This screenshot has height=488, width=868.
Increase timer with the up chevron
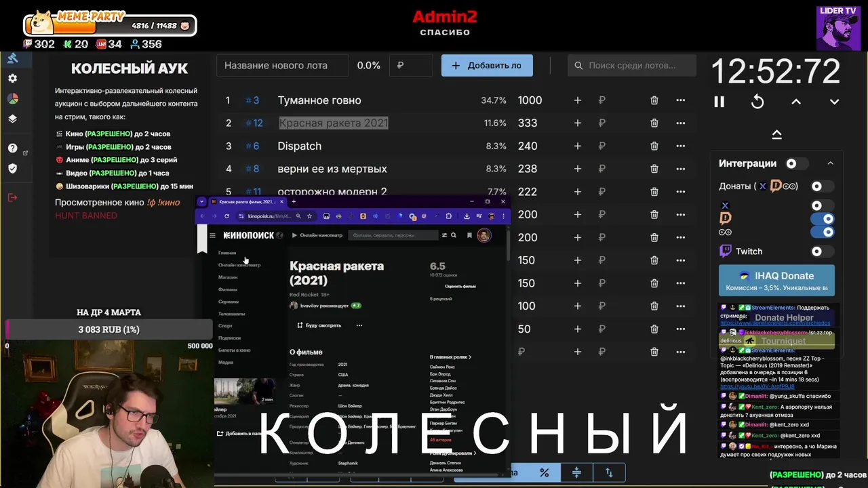click(x=796, y=102)
